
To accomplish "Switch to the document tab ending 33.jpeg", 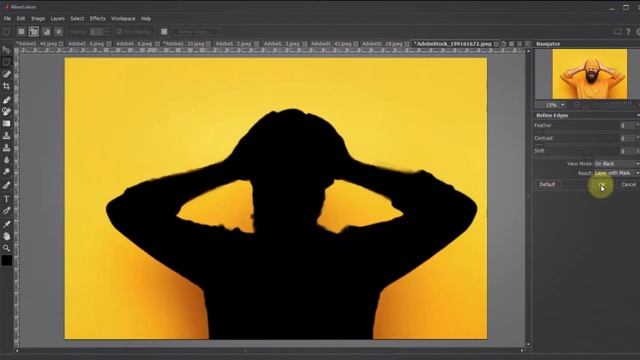I will click(x=183, y=44).
